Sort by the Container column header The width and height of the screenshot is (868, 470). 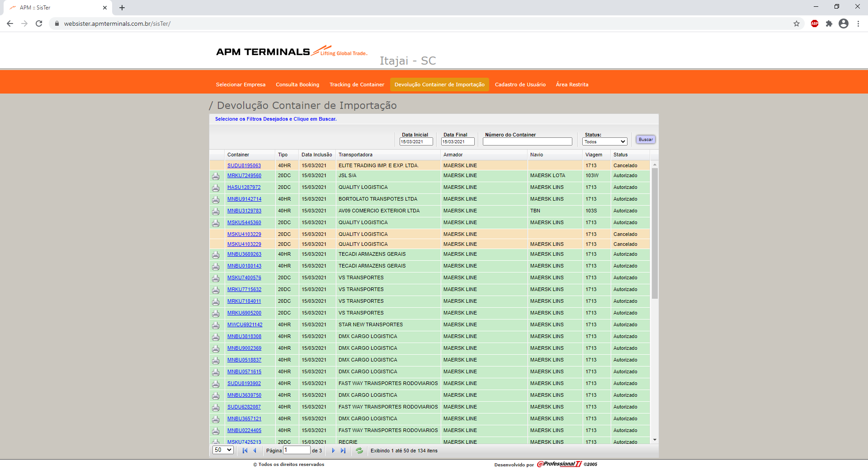[x=250, y=155]
